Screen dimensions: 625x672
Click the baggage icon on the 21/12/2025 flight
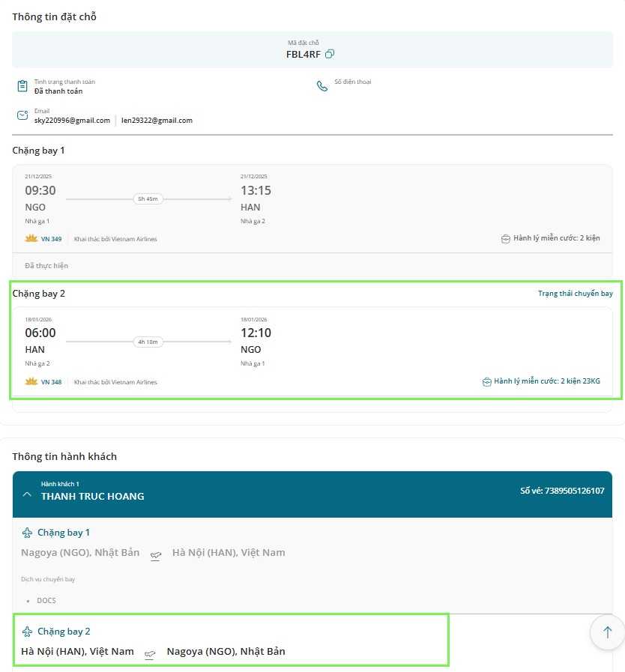click(x=506, y=239)
